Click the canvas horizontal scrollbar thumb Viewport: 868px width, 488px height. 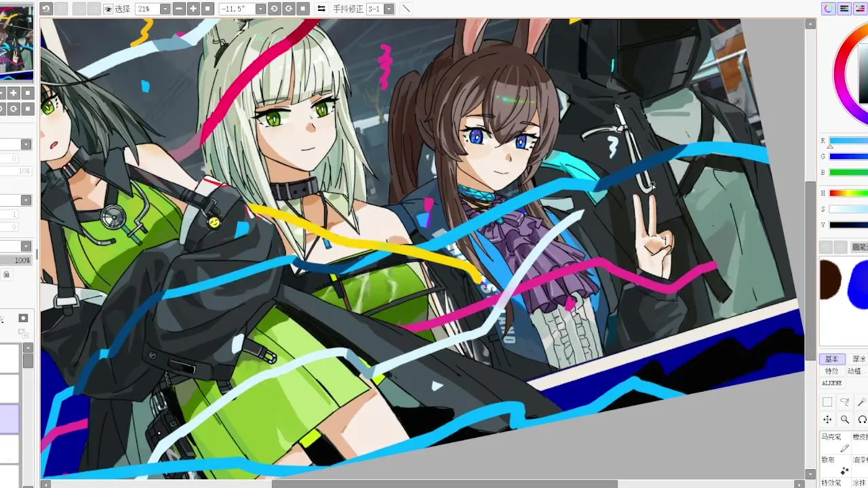click(x=444, y=483)
